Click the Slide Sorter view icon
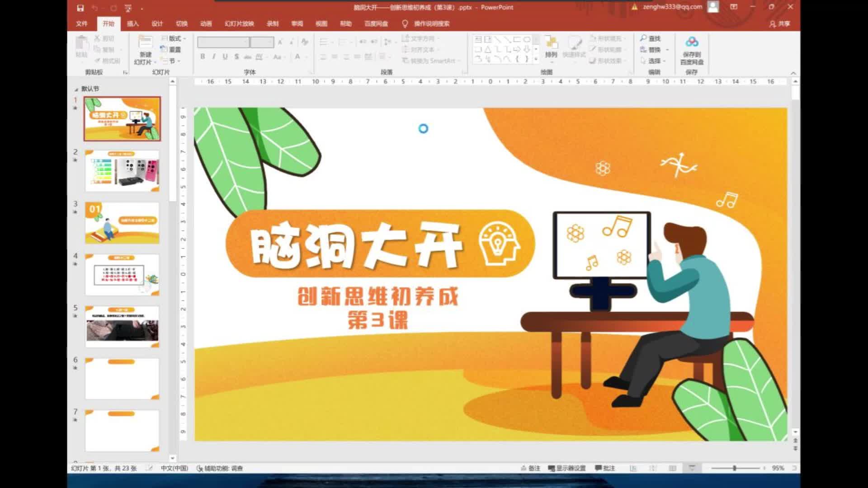This screenshot has height=488, width=868. [653, 468]
